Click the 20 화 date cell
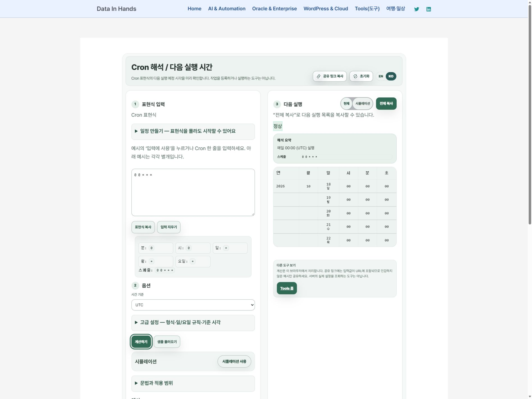This screenshot has height=399, width=532. pos(328,213)
